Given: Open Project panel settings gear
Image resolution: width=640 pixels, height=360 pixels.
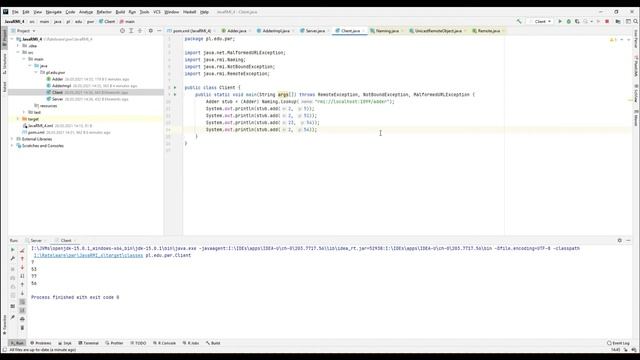Looking at the screenshot, I should [x=151, y=31].
